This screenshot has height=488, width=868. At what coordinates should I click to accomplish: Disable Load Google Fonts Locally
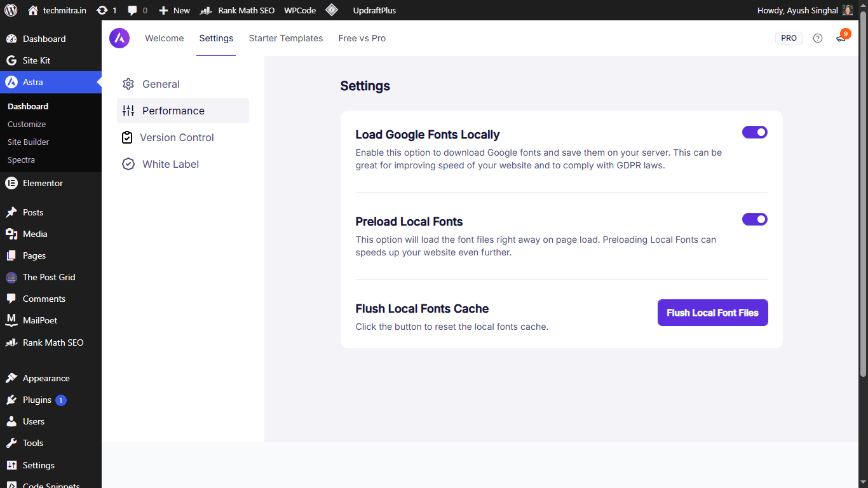coord(754,132)
